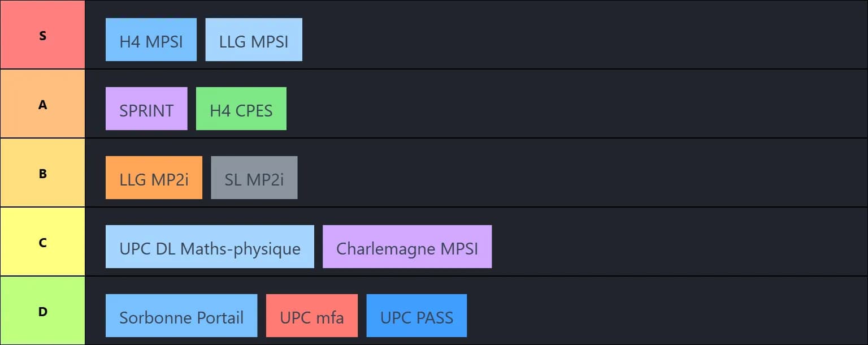This screenshot has height=345, width=868.
Task: Click the B tier label cell
Action: click(x=42, y=173)
